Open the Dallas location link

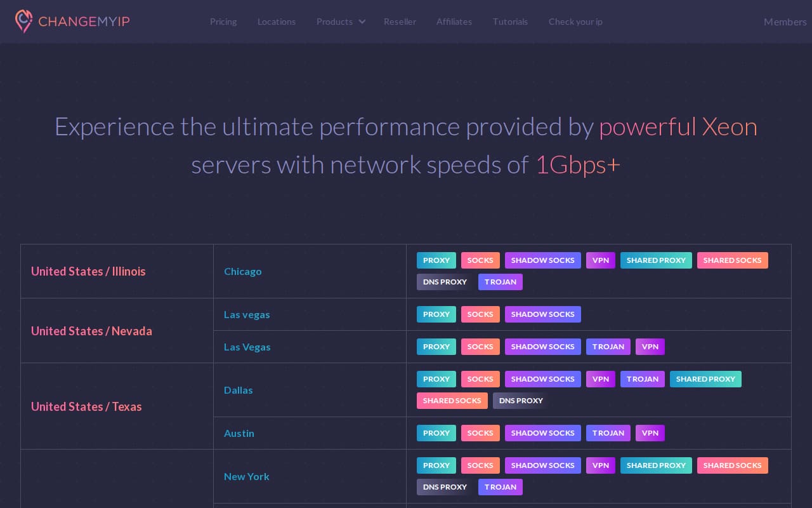[239, 390]
